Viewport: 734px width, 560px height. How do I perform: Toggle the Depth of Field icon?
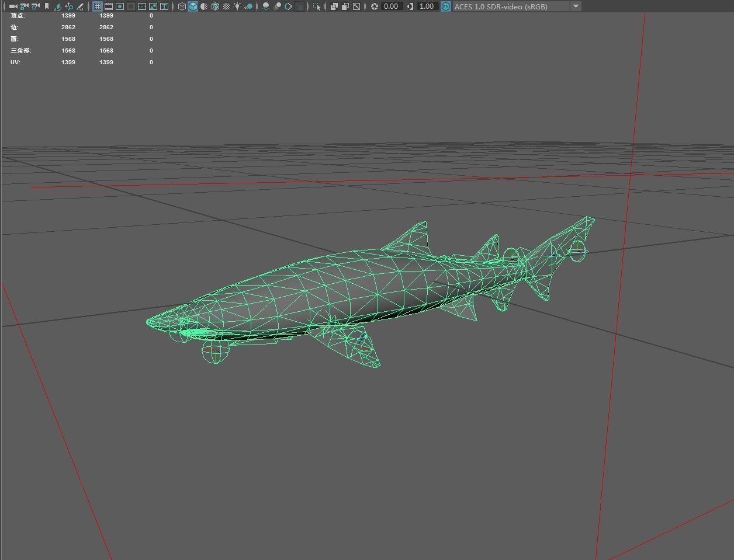coord(299,6)
